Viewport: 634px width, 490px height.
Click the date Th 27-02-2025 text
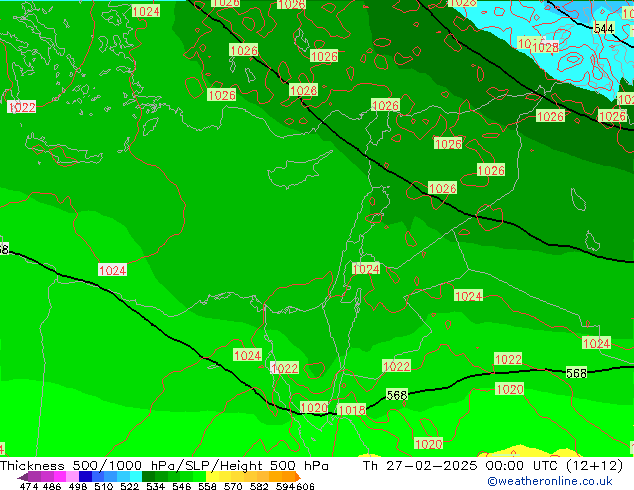point(421,466)
